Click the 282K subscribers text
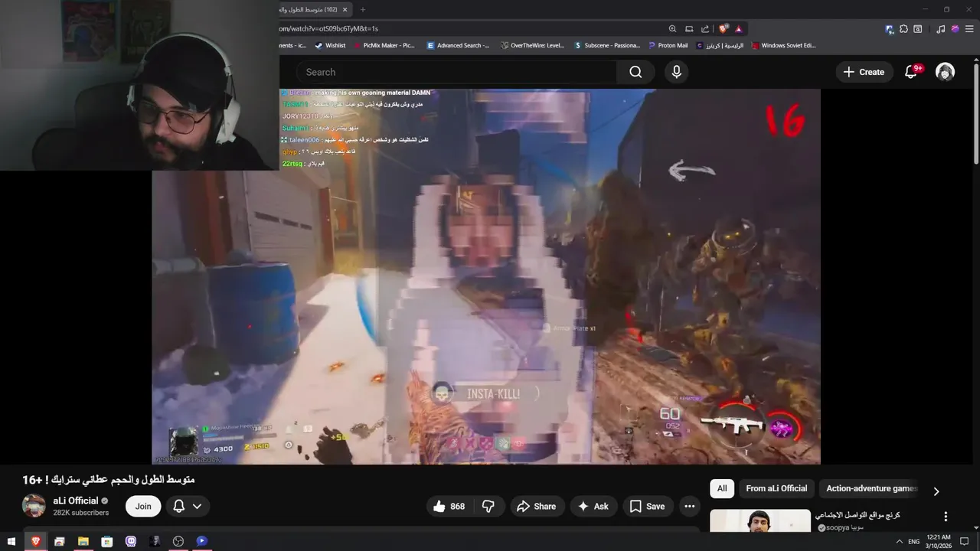 81,513
